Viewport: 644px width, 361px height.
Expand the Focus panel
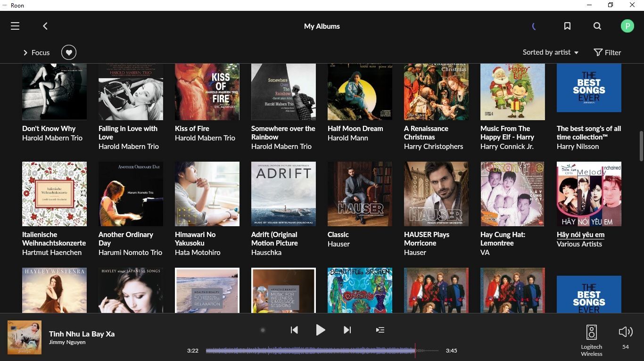click(x=36, y=52)
